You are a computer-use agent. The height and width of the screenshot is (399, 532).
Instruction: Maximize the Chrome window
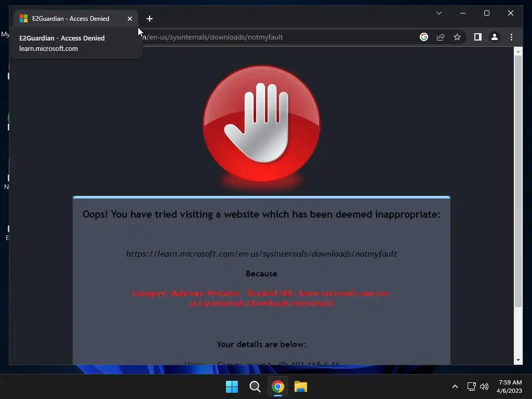coord(486,13)
